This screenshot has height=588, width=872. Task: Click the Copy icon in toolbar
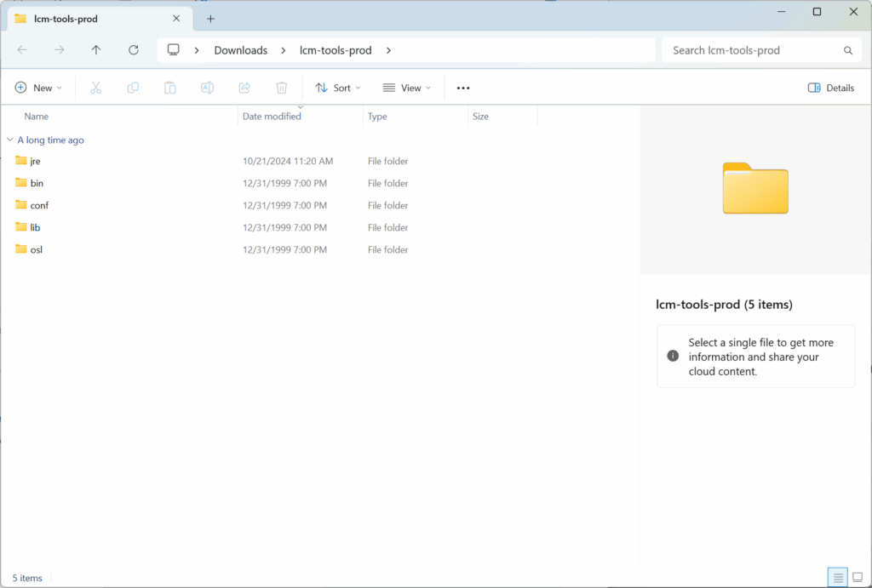(133, 88)
